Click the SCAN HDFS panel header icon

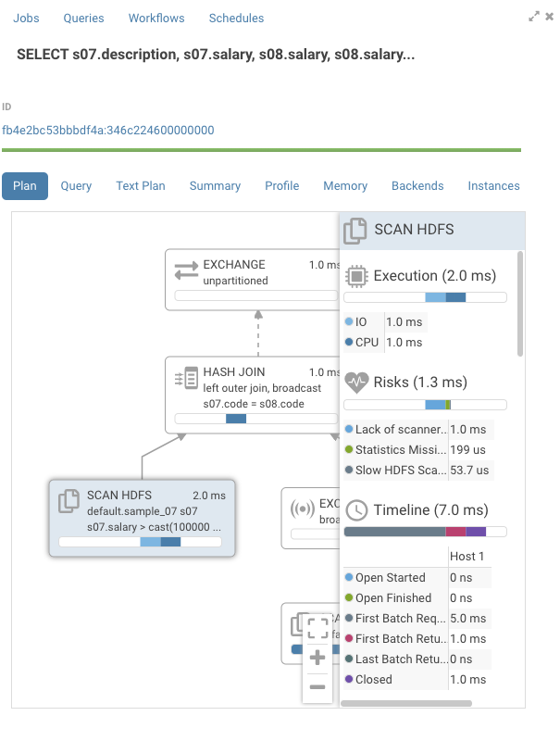(x=355, y=231)
